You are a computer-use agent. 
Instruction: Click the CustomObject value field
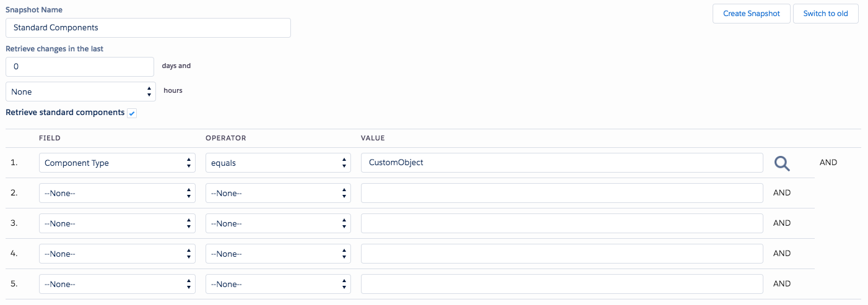click(562, 163)
